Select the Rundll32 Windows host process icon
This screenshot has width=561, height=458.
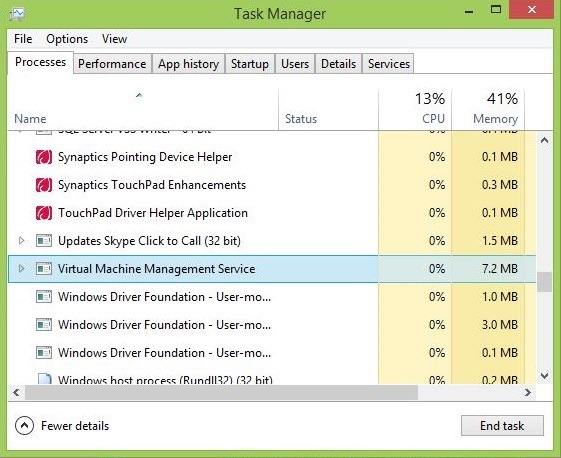point(45,379)
